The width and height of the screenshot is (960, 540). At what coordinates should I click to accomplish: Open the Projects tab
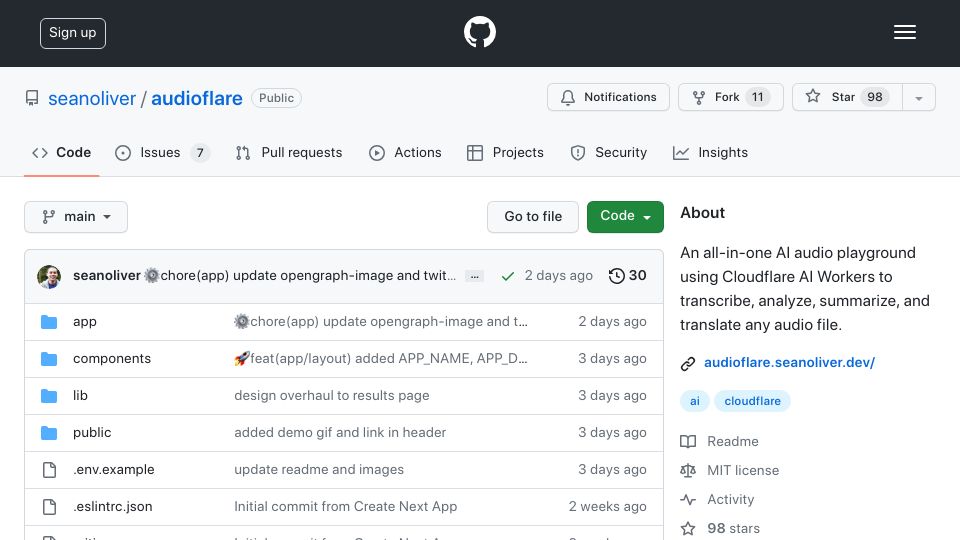(x=505, y=152)
